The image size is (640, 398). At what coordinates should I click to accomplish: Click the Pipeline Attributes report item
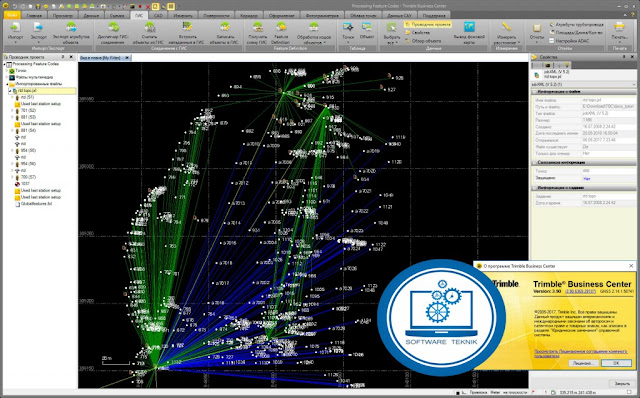tap(576, 24)
